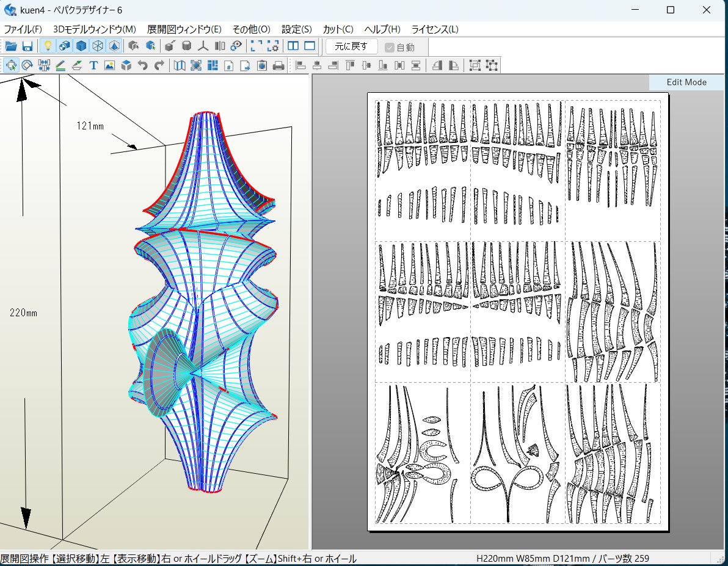Click the Edit Mode label
Image resolution: width=728 pixels, height=566 pixels.
[x=686, y=82]
